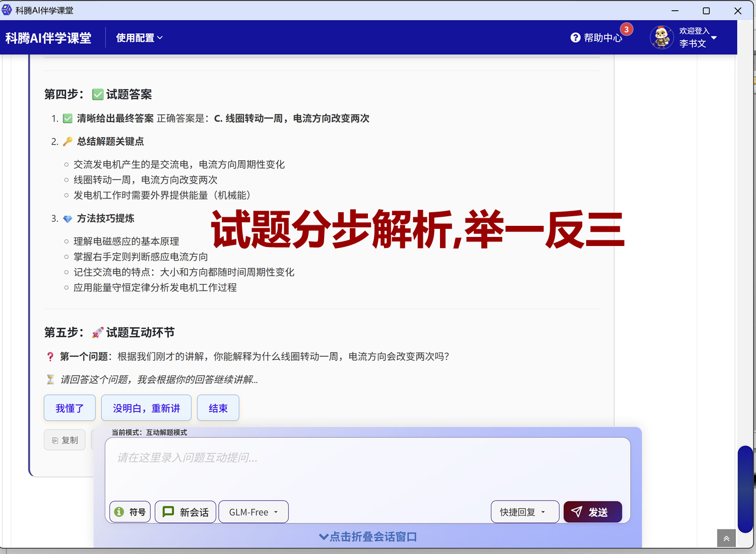Click the green chat bubble icon for 新会话

click(x=168, y=512)
